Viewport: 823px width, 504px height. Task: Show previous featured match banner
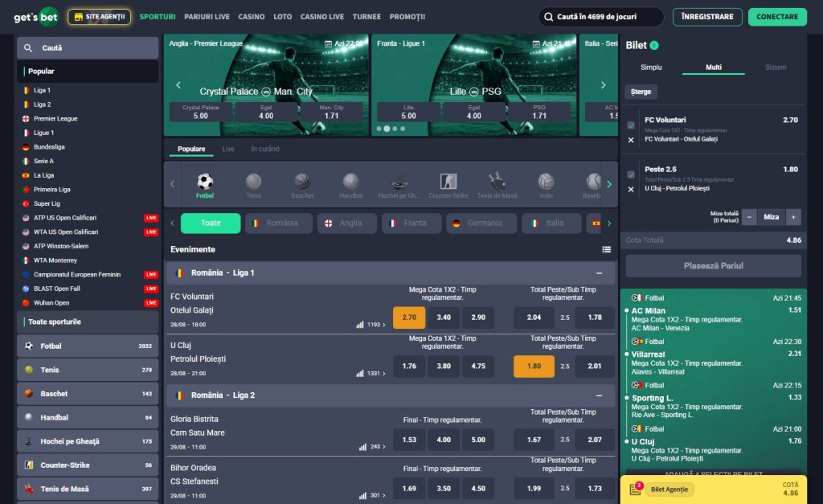pos(178,85)
